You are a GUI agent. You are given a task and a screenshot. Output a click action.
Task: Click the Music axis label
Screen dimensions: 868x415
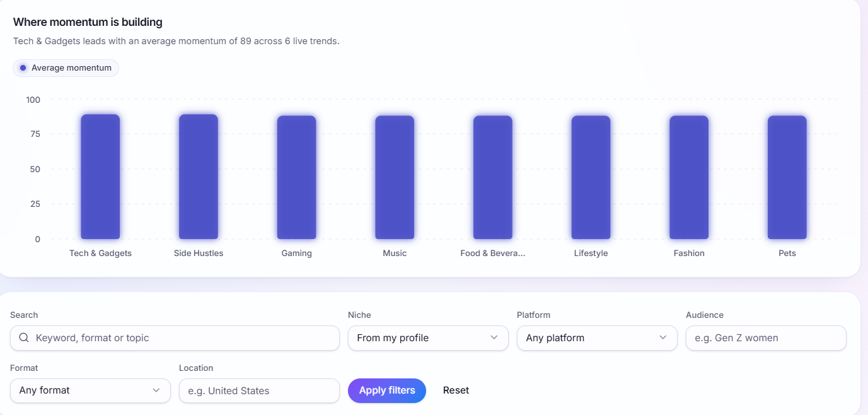pos(395,254)
